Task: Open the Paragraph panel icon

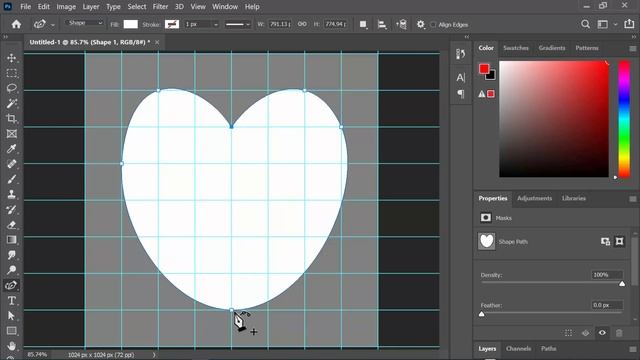Action: point(461,94)
